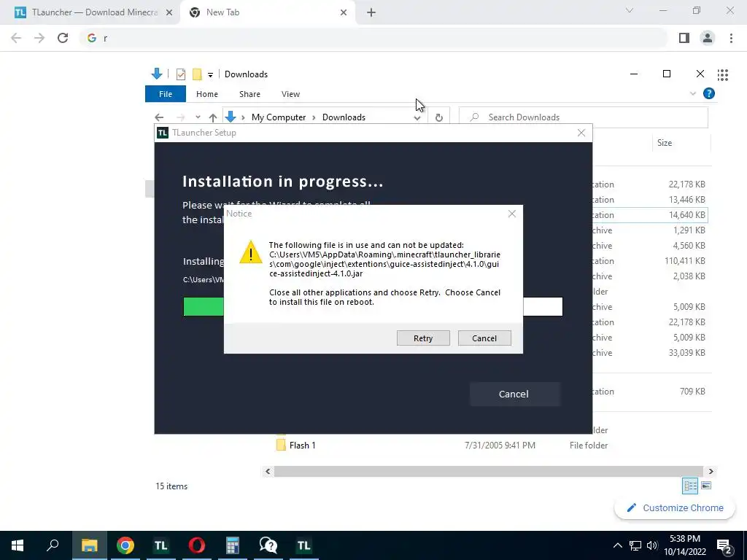Click the large Cancel button in TLauncher Setup
Screen dimensions: 747x560
pyautogui.click(x=514, y=394)
